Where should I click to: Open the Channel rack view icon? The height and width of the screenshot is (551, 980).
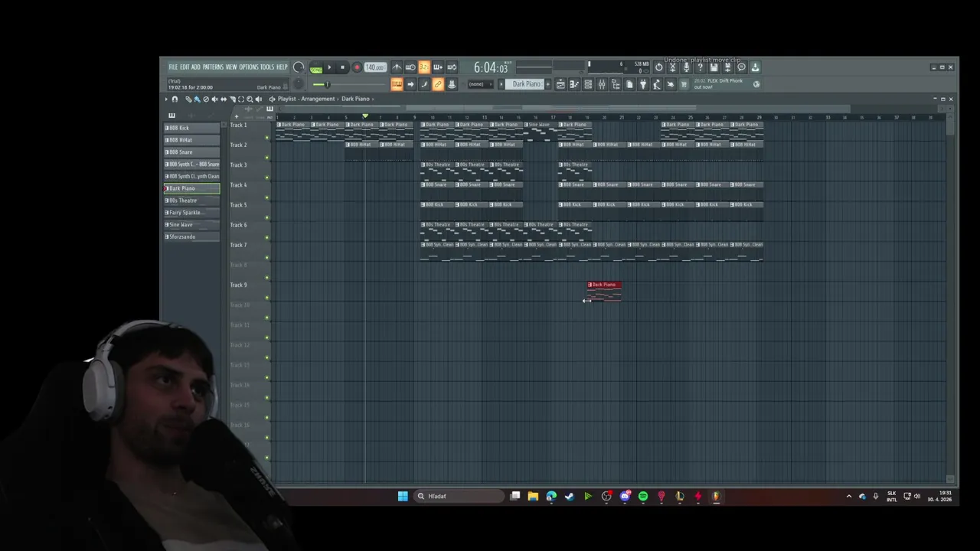[588, 84]
